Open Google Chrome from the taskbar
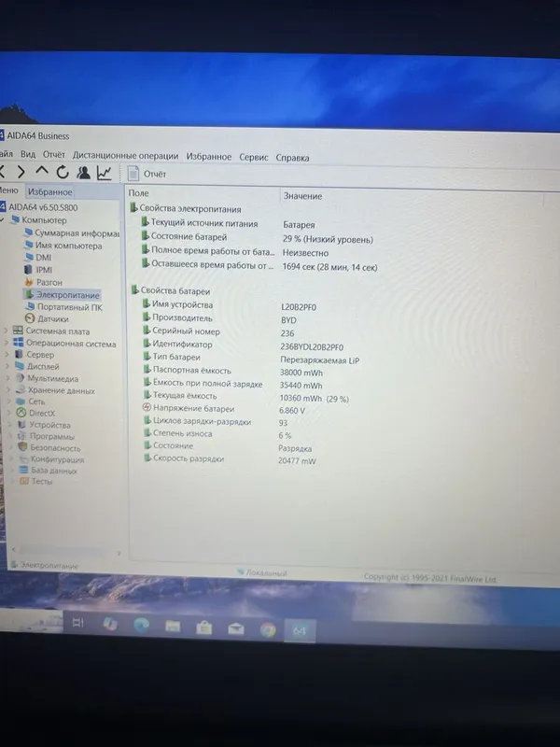Screen dimensions: 560x747 pyautogui.click(x=268, y=629)
